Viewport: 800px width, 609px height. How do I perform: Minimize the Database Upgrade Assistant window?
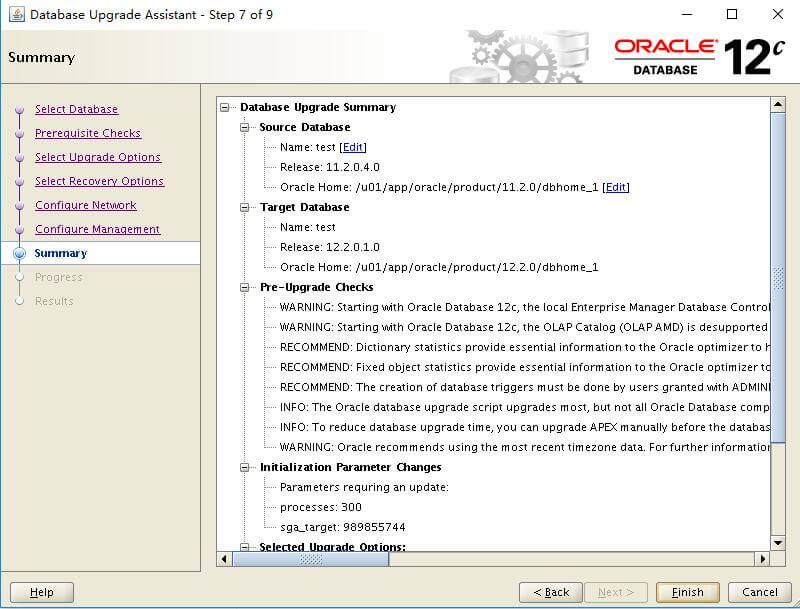687,14
